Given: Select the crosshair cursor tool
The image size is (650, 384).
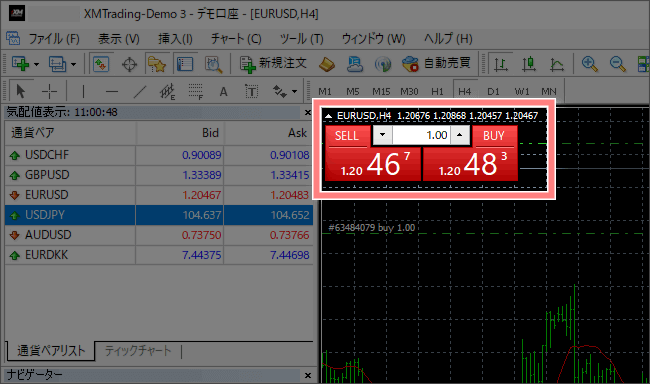Looking at the screenshot, I should (x=49, y=91).
